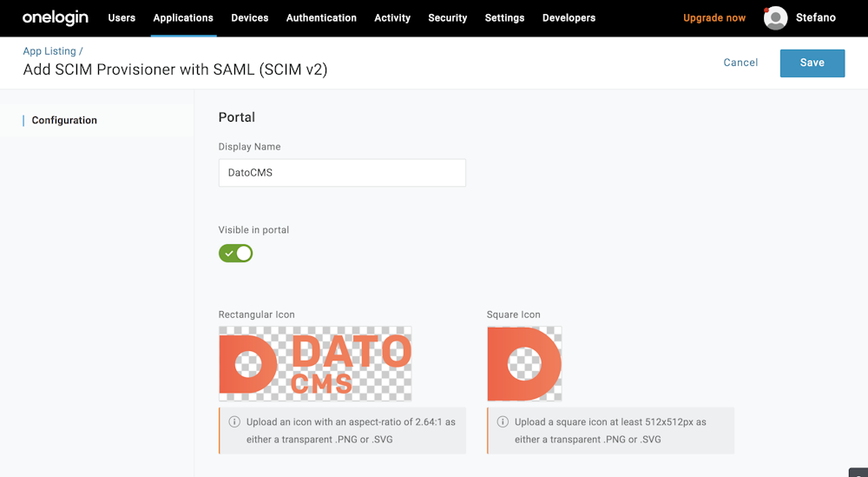Open the Authentication menu
The width and height of the screenshot is (868, 477).
pyautogui.click(x=321, y=17)
